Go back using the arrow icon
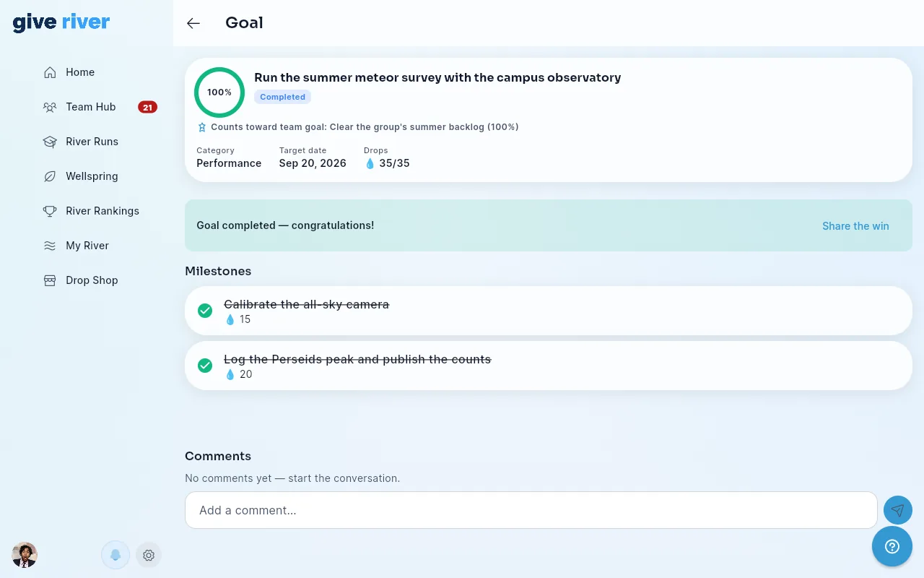 point(193,23)
